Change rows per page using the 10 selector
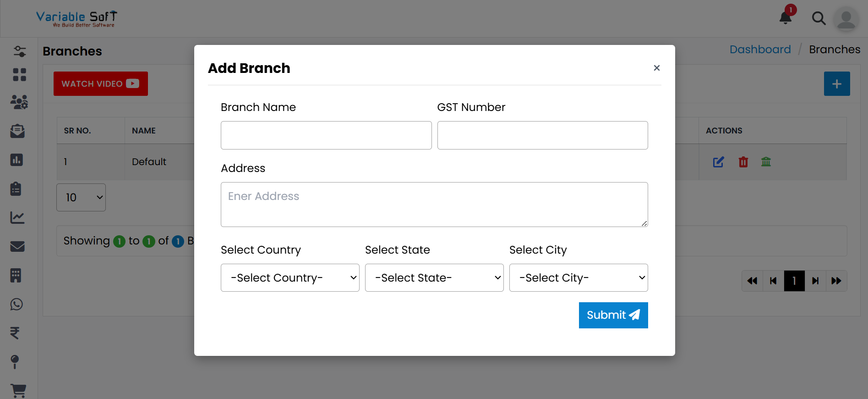The height and width of the screenshot is (399, 868). (81, 197)
